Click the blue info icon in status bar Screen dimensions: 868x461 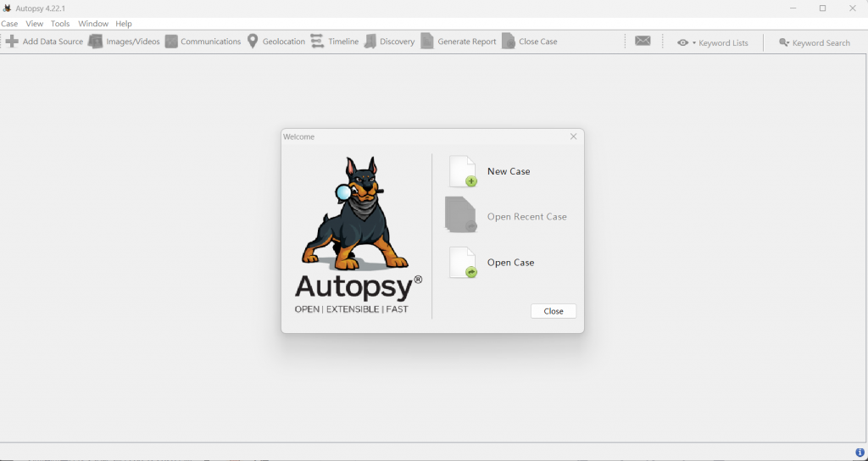point(860,453)
